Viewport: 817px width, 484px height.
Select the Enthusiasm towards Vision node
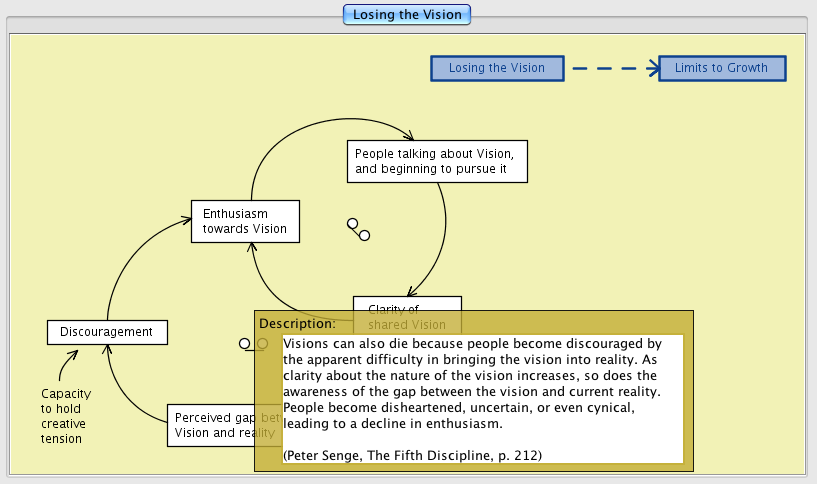click(x=245, y=221)
